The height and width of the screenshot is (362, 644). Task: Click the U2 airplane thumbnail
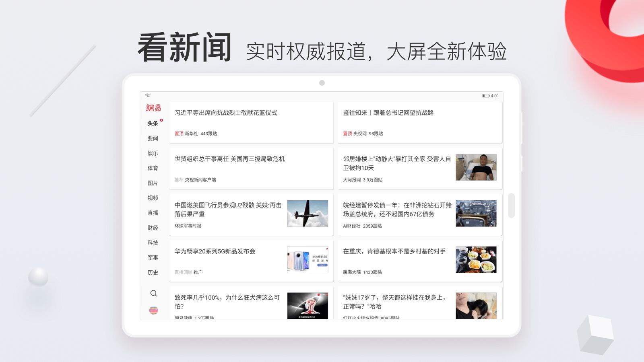pos(308,213)
